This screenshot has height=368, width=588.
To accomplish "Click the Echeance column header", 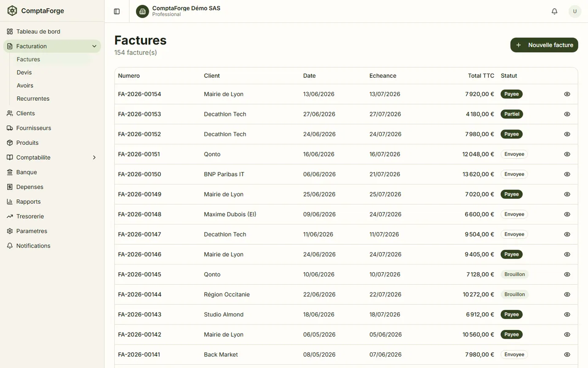I will click(383, 76).
